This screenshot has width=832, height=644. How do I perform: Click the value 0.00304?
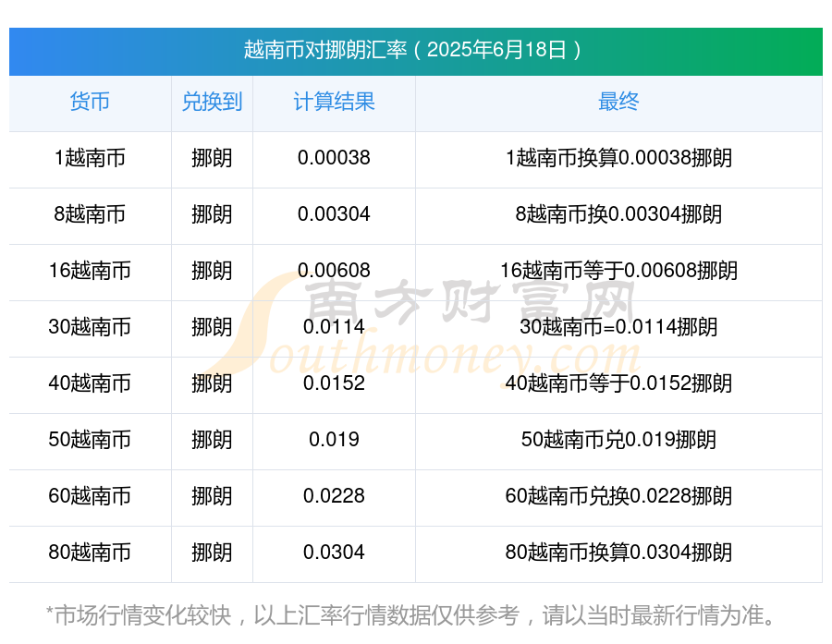(334, 214)
